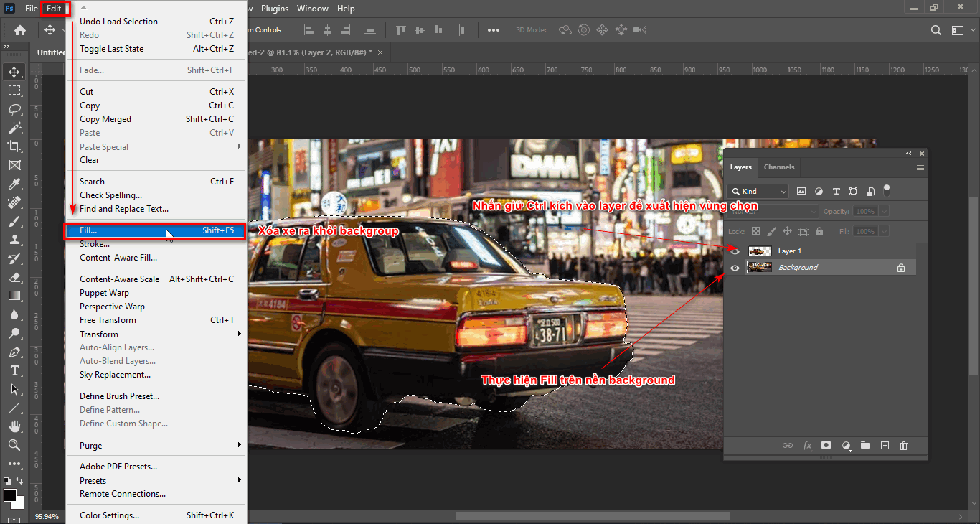The image size is (980, 524).
Task: Open the Opacity dropdown arrow
Action: [884, 210]
